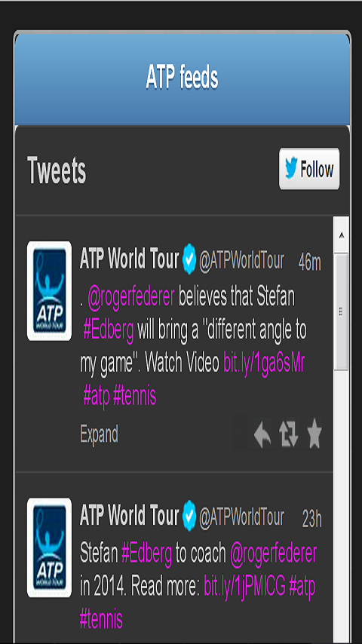Click the verified badge on second tweet
Screen dimensions: 362x644
pos(189,516)
